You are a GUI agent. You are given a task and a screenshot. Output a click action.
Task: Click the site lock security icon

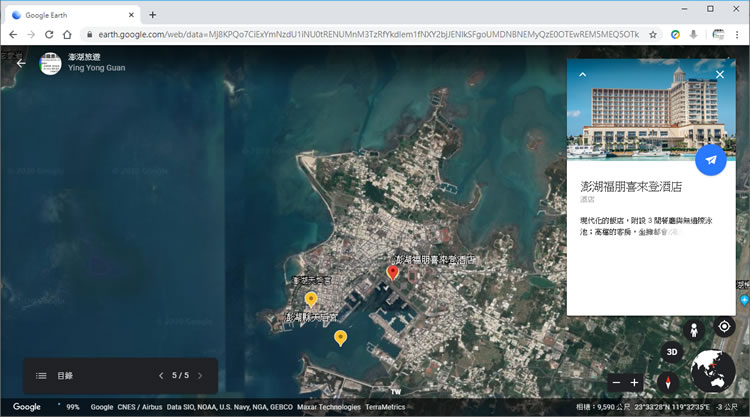(x=89, y=34)
